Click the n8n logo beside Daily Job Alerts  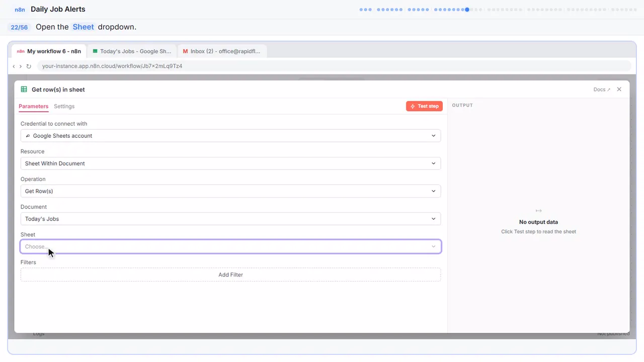tap(20, 10)
